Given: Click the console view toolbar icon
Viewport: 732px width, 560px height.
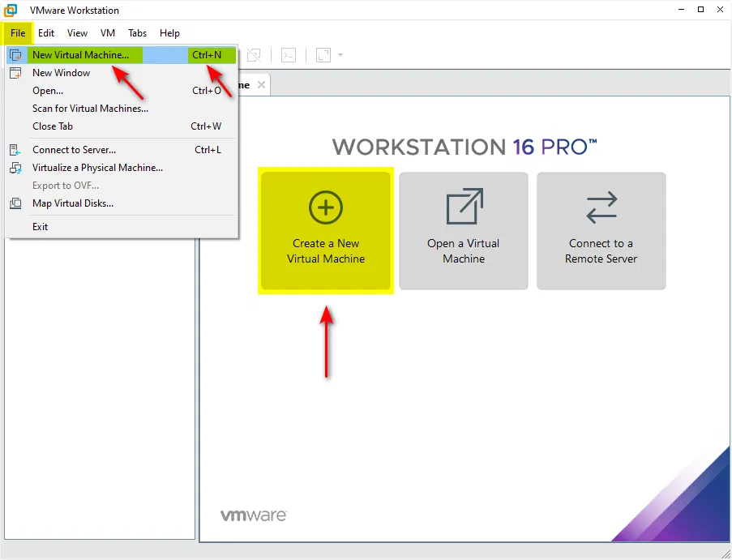Looking at the screenshot, I should coord(289,55).
